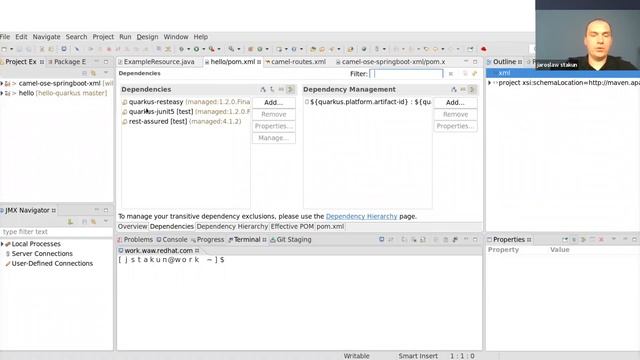Follow the Dependency Hierarchy link
The image size is (640, 360).
click(x=361, y=216)
